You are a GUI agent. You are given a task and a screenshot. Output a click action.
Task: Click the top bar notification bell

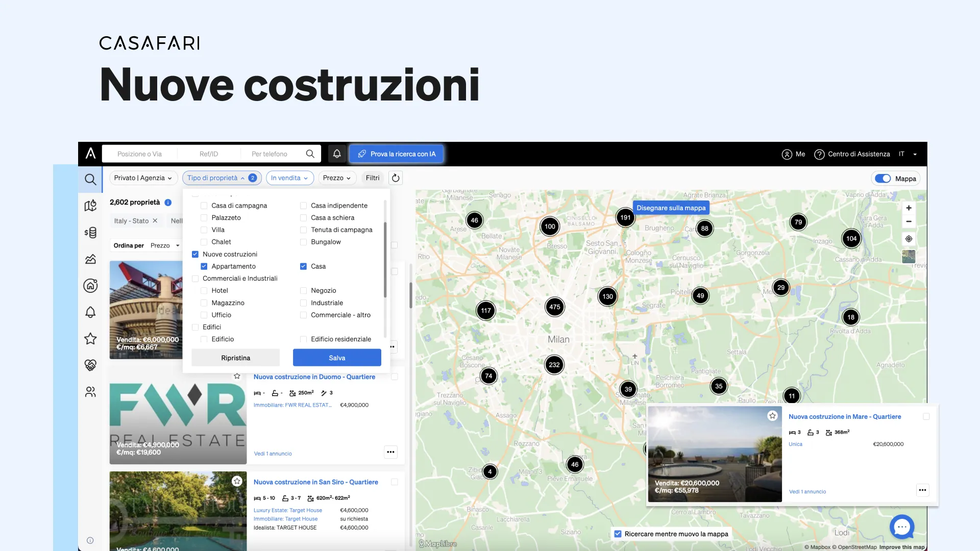point(337,154)
